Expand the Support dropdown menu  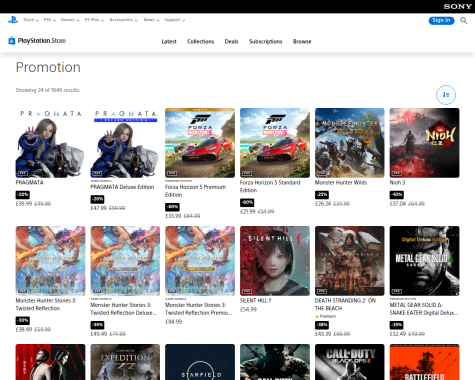175,20
